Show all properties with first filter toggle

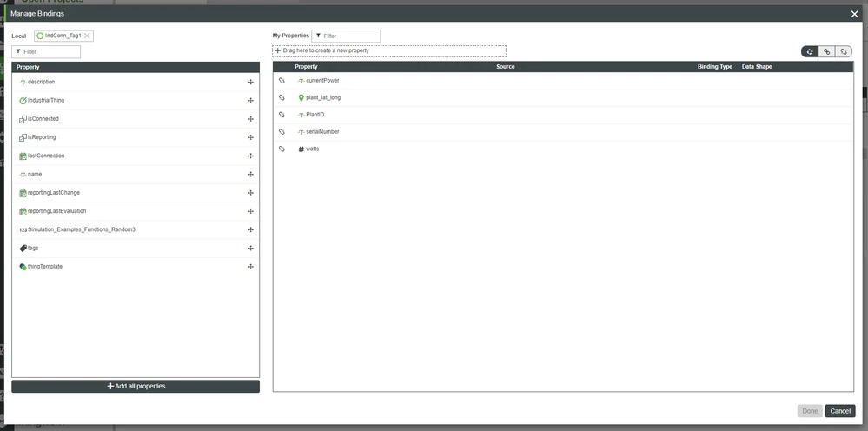tap(809, 51)
